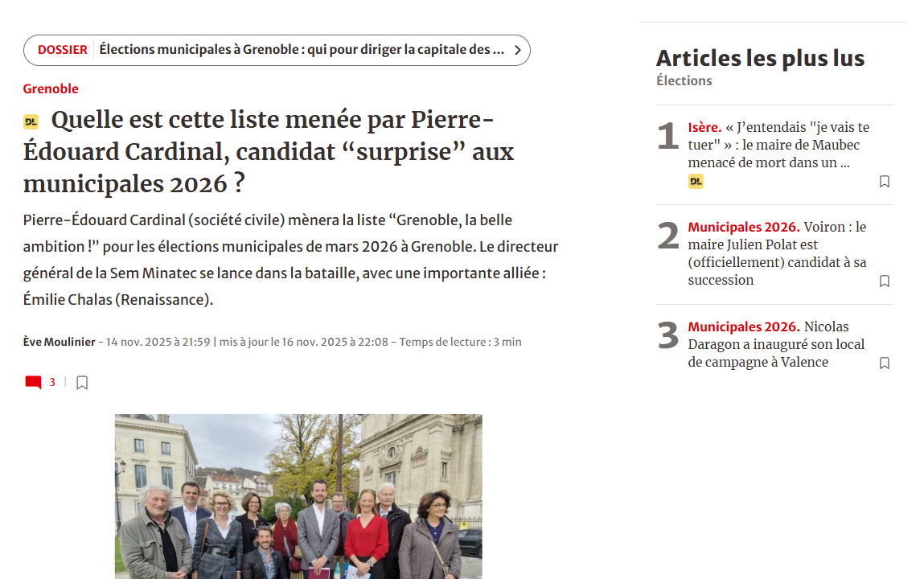Open the Élections section under Articles les plus lus
924x579 pixels.
tap(684, 80)
